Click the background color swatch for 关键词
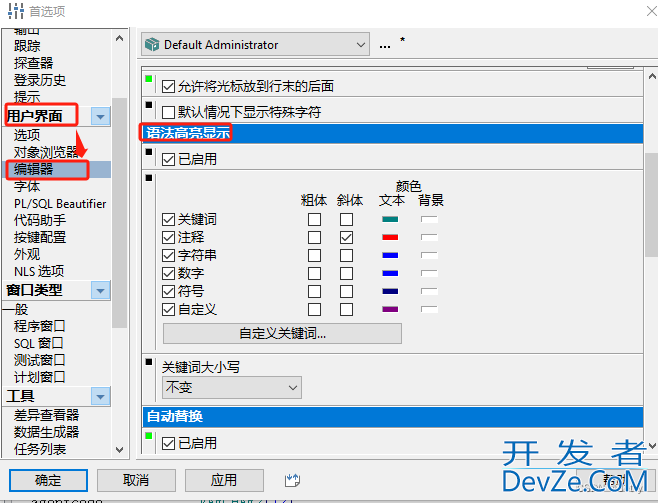The image size is (658, 503). point(429,219)
